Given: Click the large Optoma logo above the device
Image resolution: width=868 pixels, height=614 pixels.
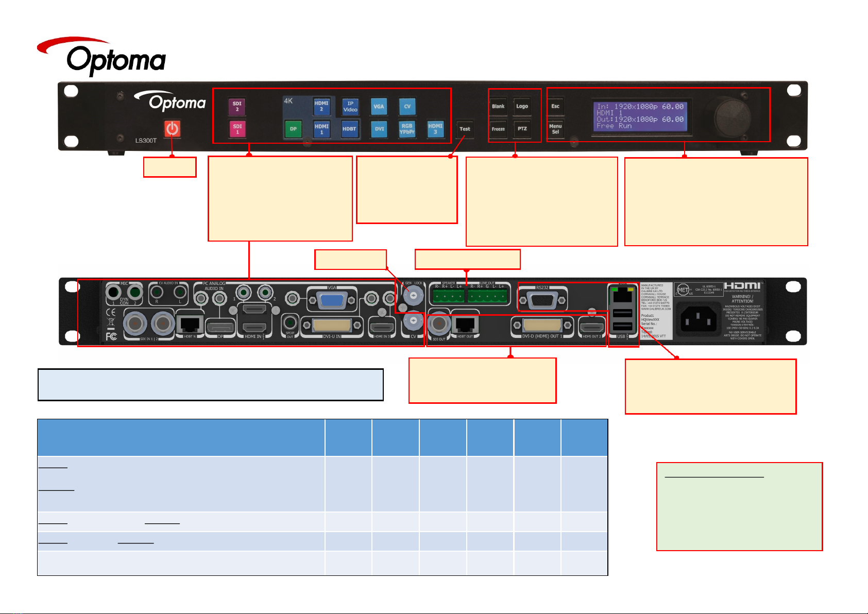Looking at the screenshot, I should point(101,56).
